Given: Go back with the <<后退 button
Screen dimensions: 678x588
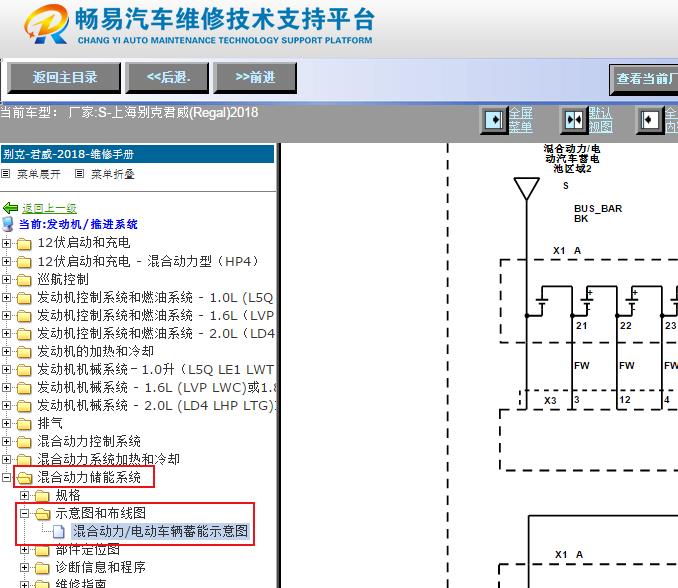Looking at the screenshot, I should [x=167, y=78].
